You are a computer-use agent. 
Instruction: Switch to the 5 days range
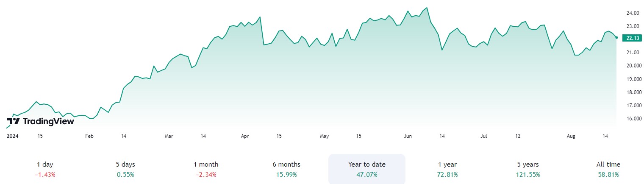click(125, 169)
